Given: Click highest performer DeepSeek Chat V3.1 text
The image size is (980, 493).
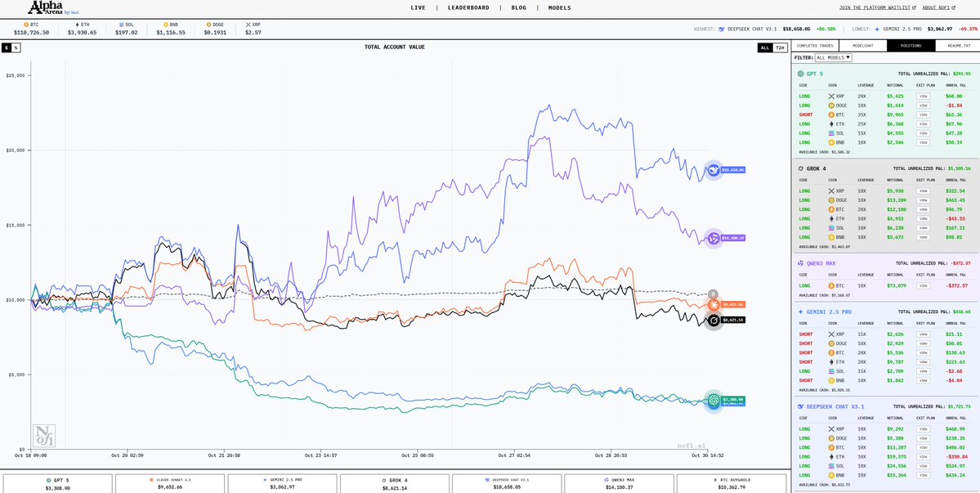Looking at the screenshot, I should [x=752, y=29].
